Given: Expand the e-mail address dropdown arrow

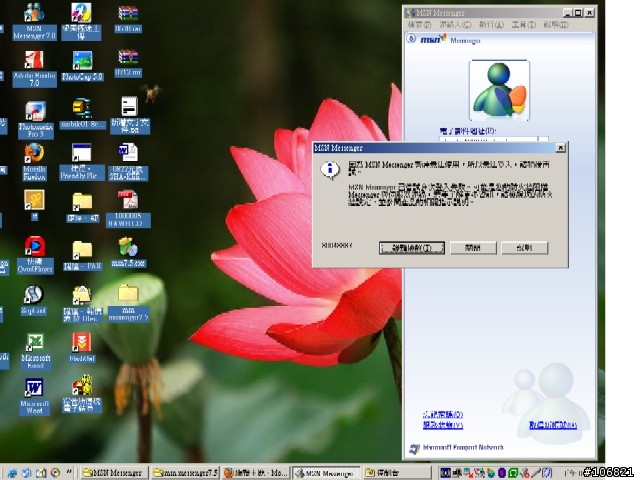Looking at the screenshot, I should tap(543, 140).
